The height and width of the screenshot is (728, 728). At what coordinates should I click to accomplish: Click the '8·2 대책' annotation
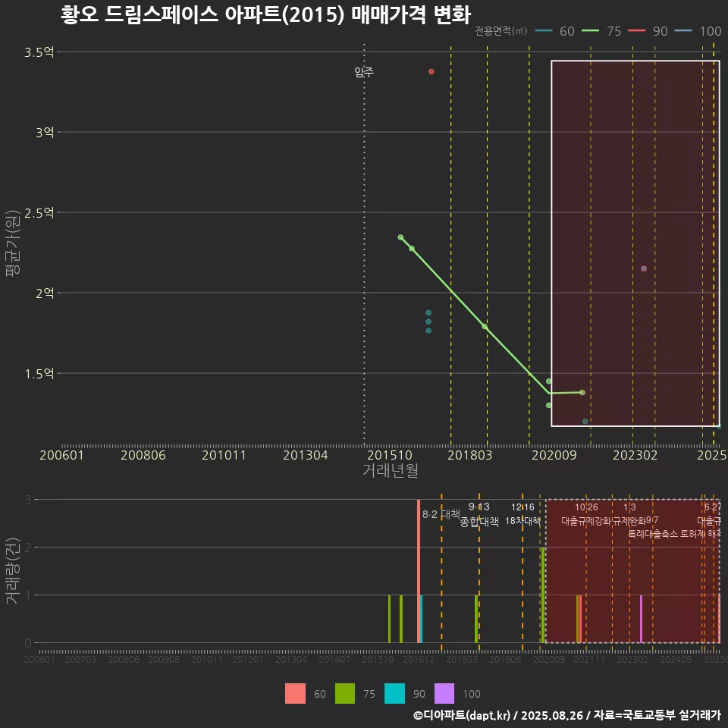(441, 514)
